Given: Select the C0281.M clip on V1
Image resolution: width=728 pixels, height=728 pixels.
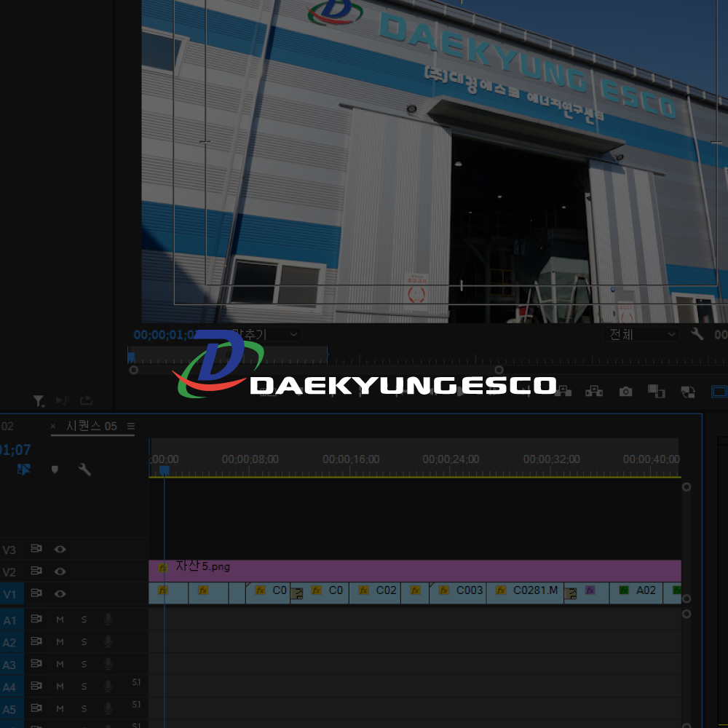Looking at the screenshot, I should (x=525, y=593).
